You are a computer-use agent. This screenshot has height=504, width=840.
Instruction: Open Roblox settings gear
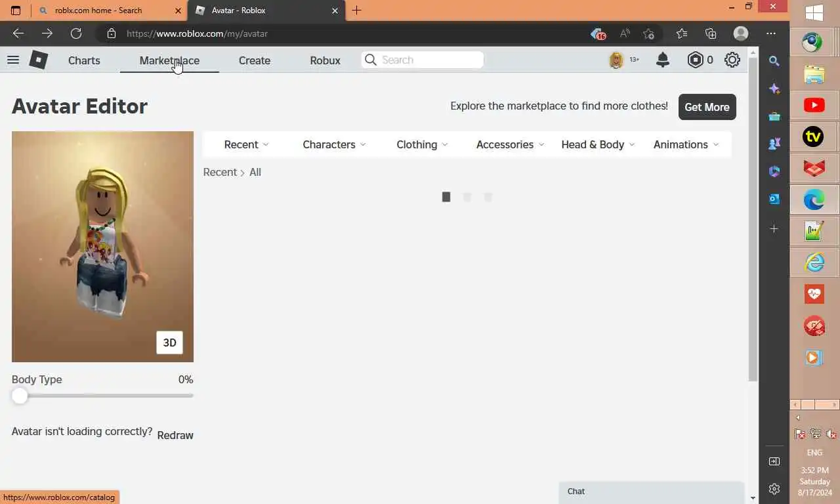pyautogui.click(x=732, y=60)
